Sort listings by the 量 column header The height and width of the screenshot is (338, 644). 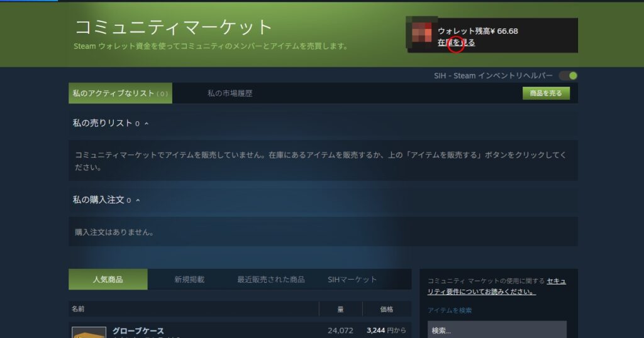(x=341, y=309)
